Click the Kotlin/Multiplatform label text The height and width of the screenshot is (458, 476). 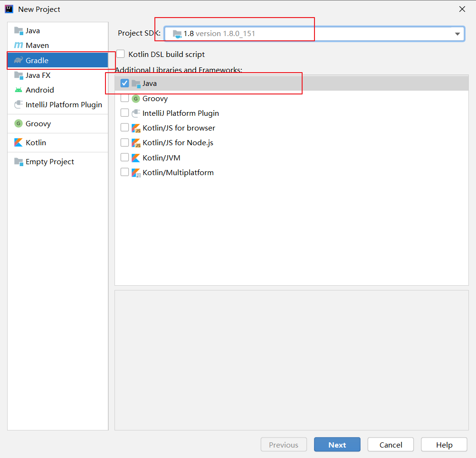pyautogui.click(x=178, y=173)
